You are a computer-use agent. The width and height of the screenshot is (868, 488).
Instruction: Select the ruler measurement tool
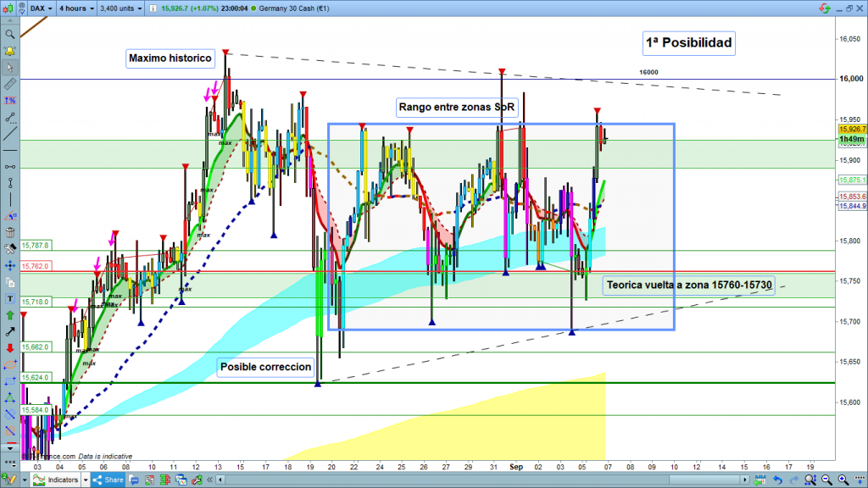10,85
